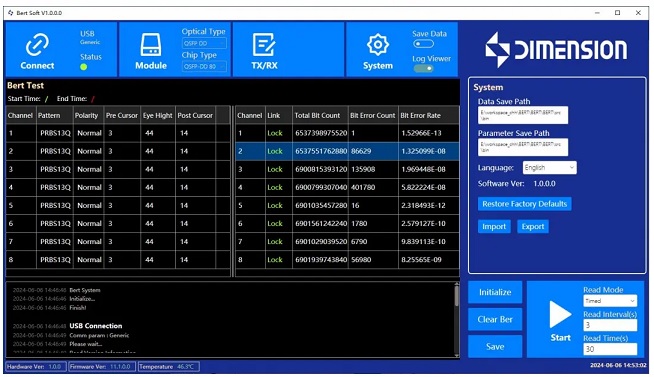Click the Import button
Viewport: 654px width, 377px height.
[494, 226]
